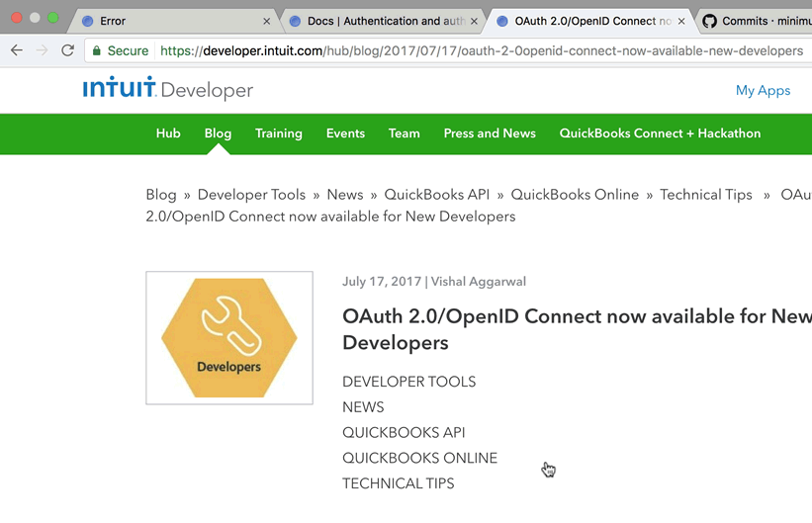Click the browser back arrow

17,50
